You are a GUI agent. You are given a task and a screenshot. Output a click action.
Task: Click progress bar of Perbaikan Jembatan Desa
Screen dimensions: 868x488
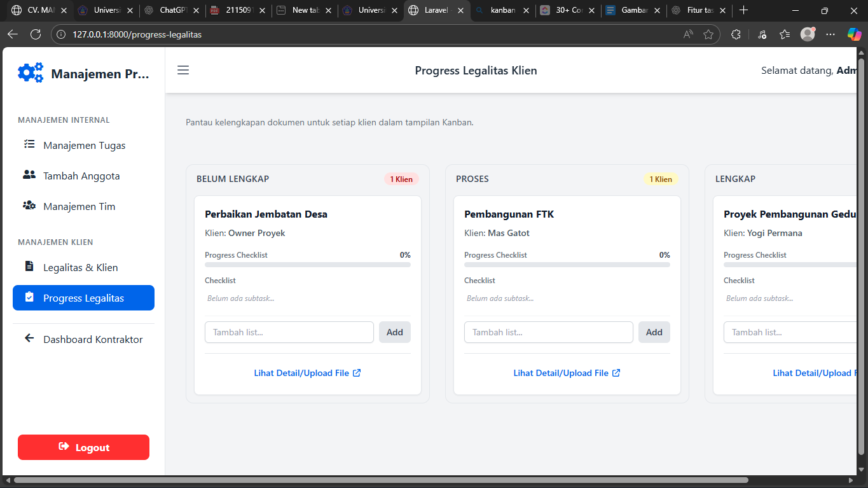pos(307,265)
